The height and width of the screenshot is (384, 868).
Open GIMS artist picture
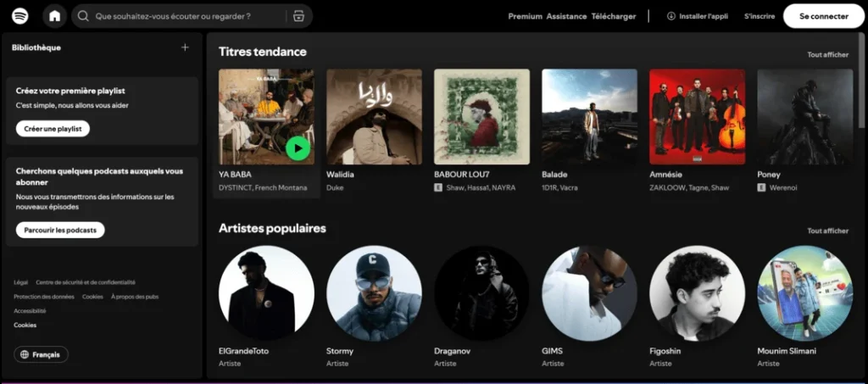point(590,293)
